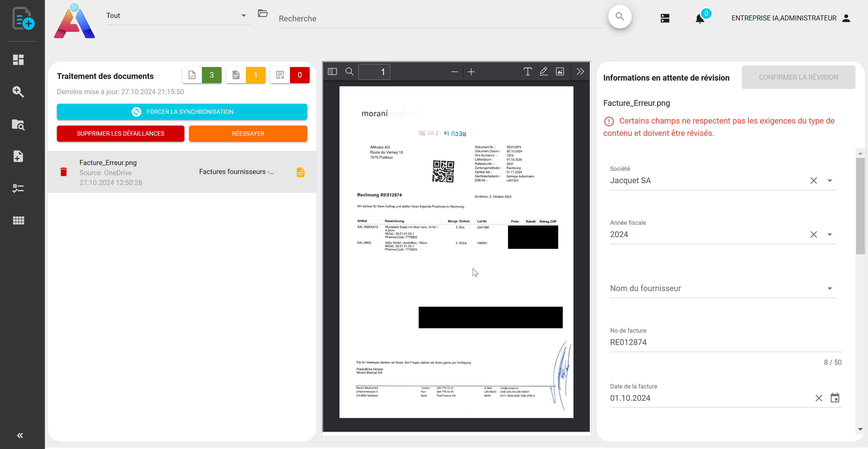Open the add file sidebar icon

[x=18, y=156]
